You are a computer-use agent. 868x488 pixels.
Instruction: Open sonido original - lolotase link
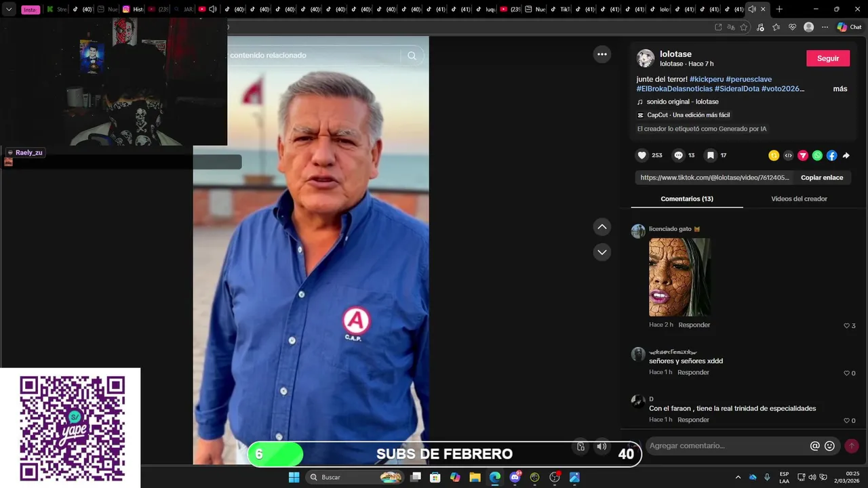coord(682,102)
